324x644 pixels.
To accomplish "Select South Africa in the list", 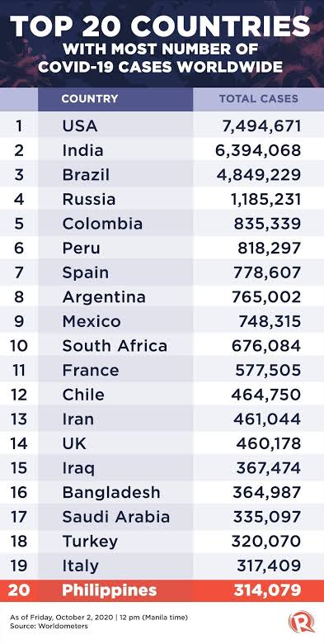I will [115, 346].
